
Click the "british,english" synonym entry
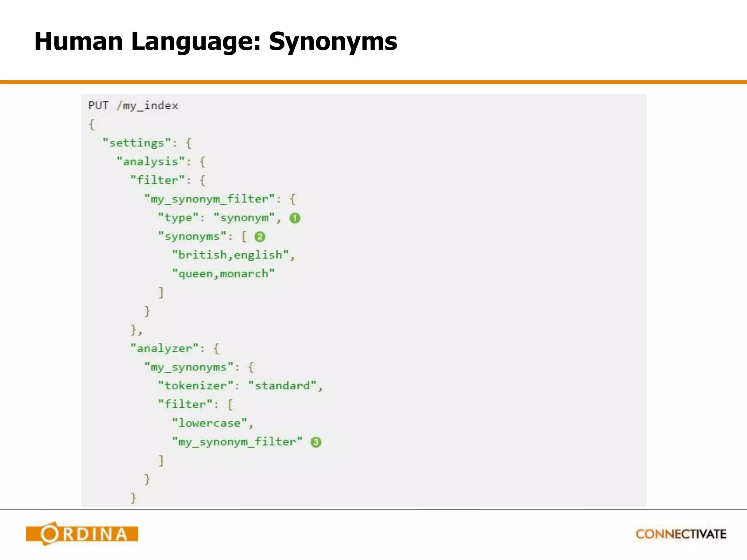pyautogui.click(x=230, y=255)
